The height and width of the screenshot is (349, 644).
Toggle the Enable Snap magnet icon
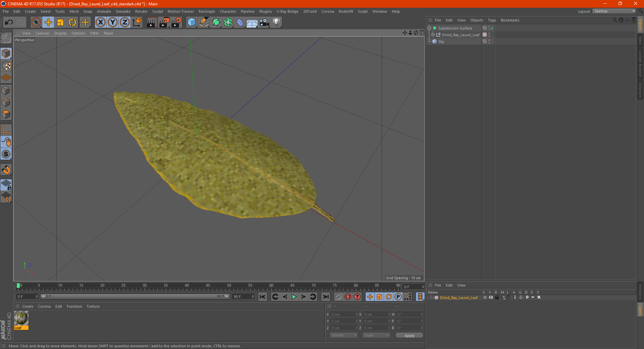6,170
